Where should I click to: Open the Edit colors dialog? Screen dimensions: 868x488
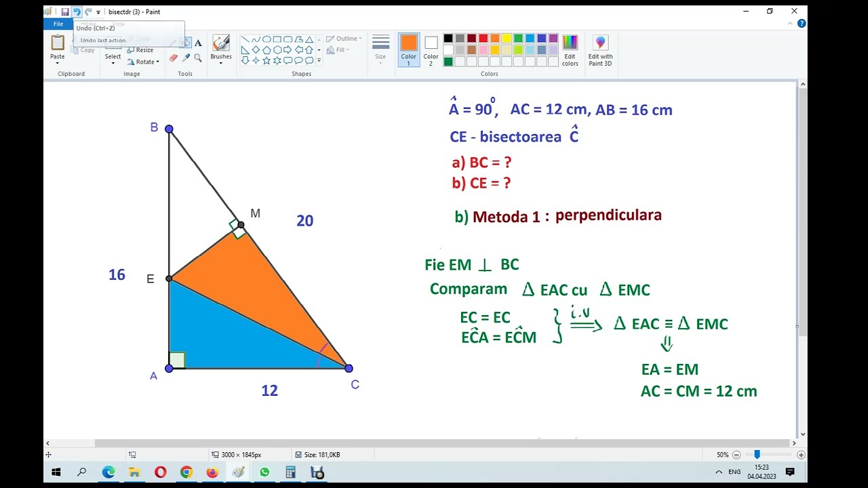(570, 50)
